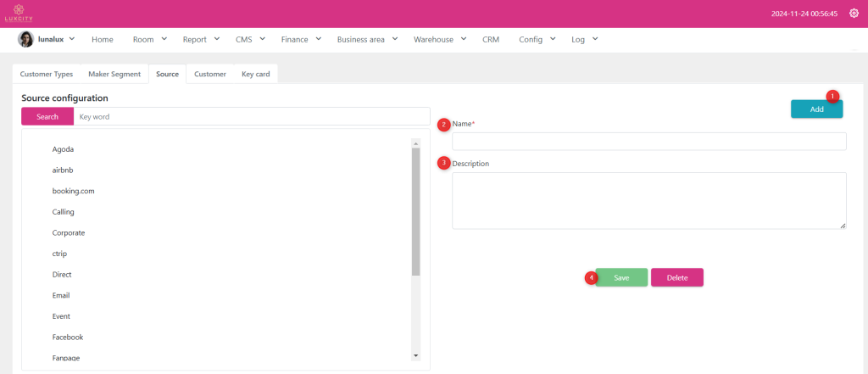This screenshot has height=374, width=868.
Task: Select booking.com in the source list
Action: (73, 191)
